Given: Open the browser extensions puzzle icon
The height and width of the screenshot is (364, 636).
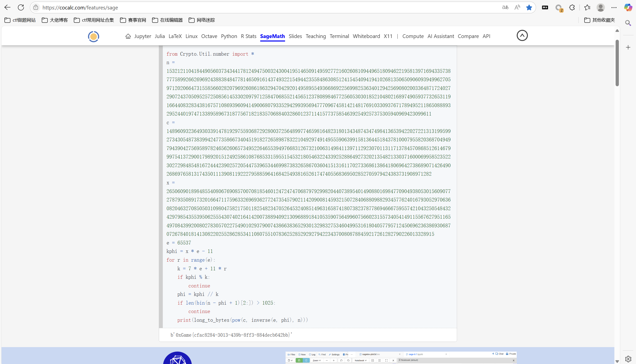Looking at the screenshot, I should click(572, 7).
